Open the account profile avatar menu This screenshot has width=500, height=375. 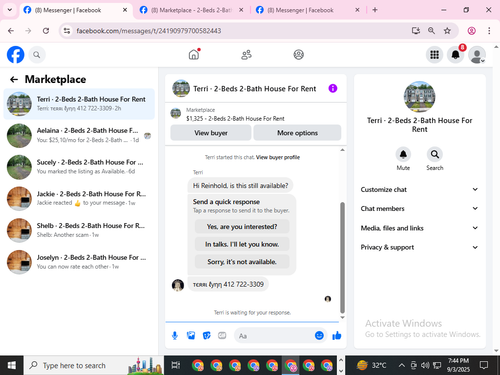477,55
